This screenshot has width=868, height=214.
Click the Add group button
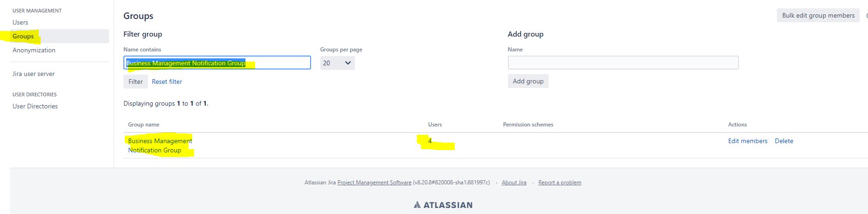[528, 81]
